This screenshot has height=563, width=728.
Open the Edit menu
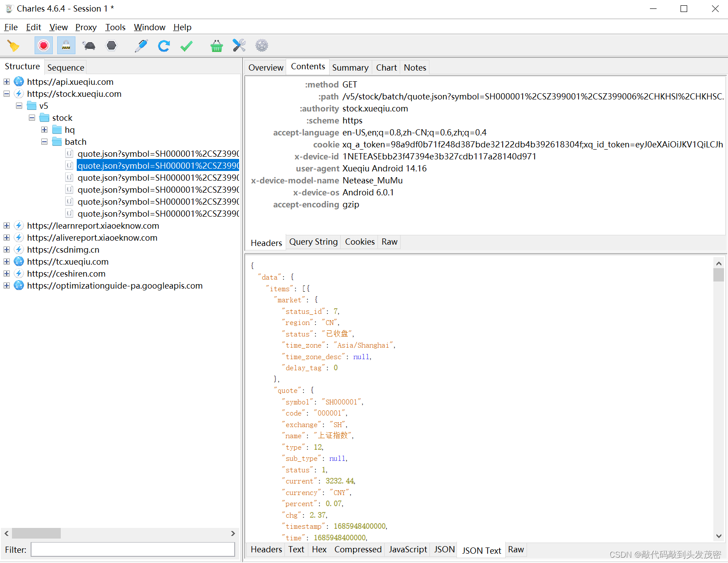click(34, 27)
